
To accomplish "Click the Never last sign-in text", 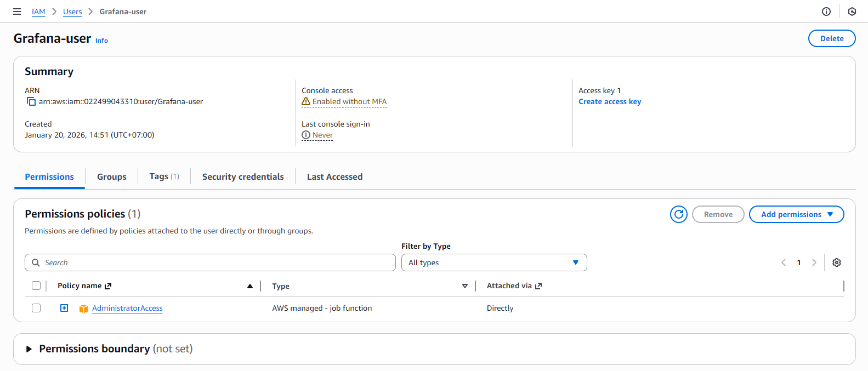I will 322,135.
